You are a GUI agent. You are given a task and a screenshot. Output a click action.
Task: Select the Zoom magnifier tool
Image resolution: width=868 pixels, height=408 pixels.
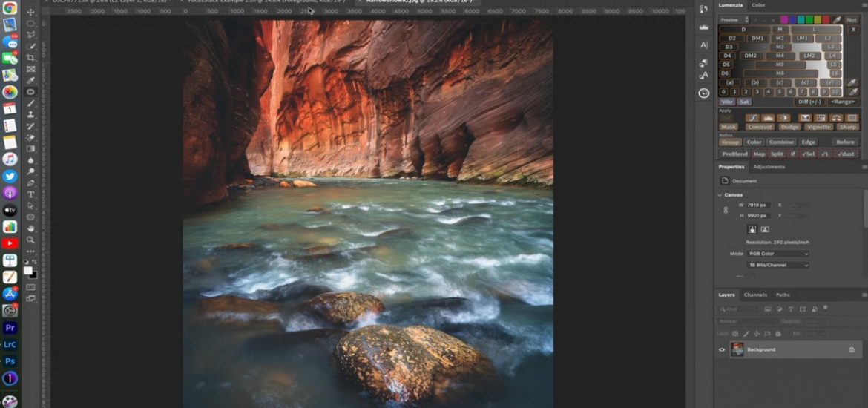coord(30,240)
